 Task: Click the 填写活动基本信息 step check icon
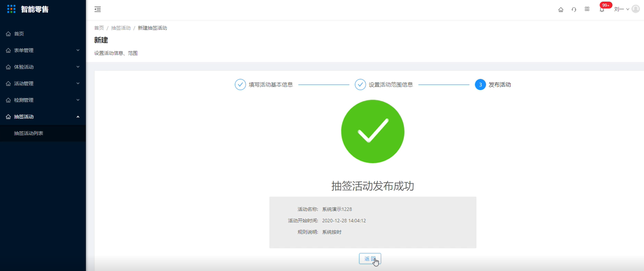click(240, 85)
